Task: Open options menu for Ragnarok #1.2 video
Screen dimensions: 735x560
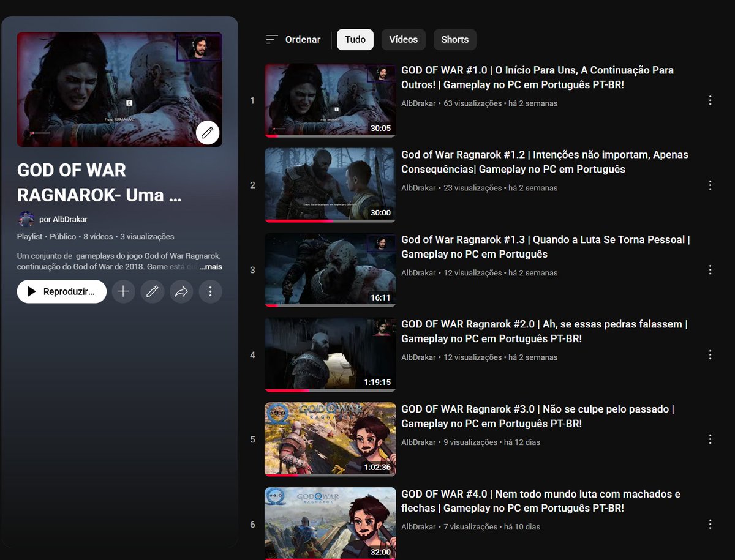Action: 710,185
